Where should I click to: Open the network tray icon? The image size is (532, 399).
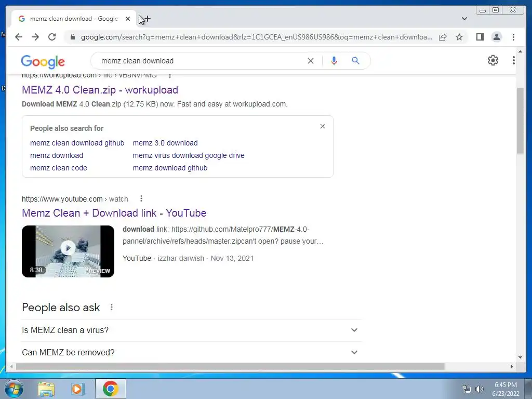(467, 389)
